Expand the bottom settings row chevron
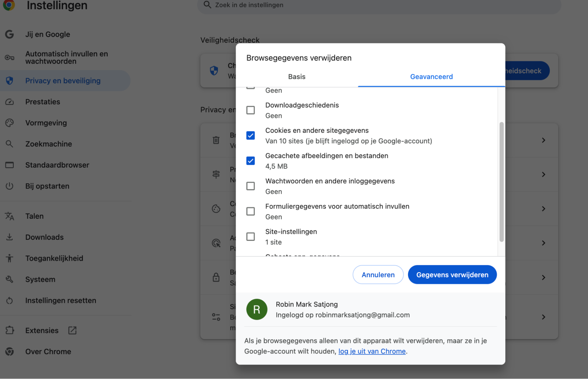The width and height of the screenshot is (588, 379). (543, 317)
